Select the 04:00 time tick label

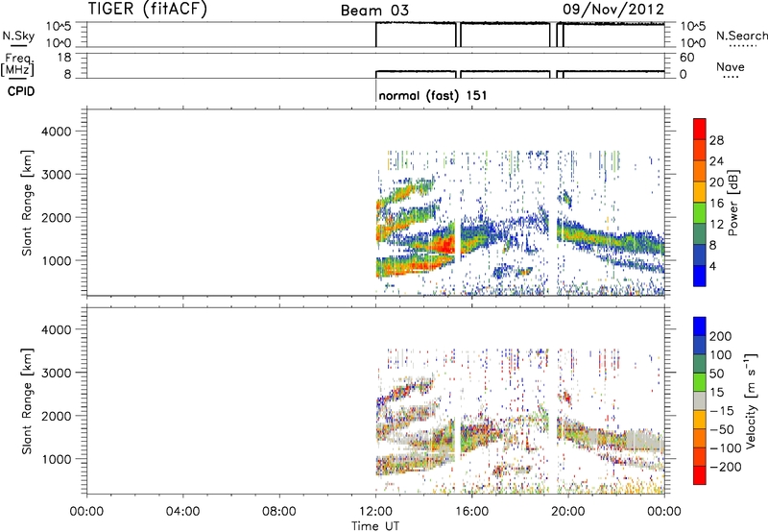click(x=183, y=512)
